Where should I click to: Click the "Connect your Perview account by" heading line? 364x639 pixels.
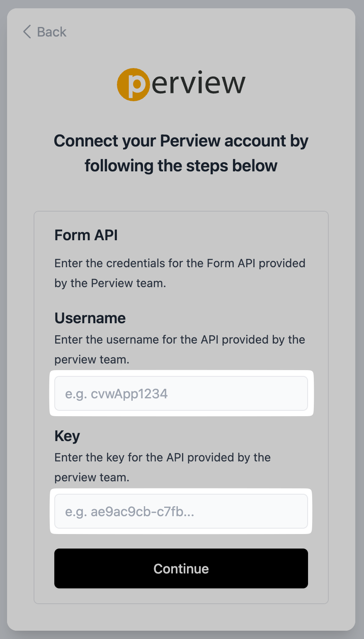[x=181, y=141]
